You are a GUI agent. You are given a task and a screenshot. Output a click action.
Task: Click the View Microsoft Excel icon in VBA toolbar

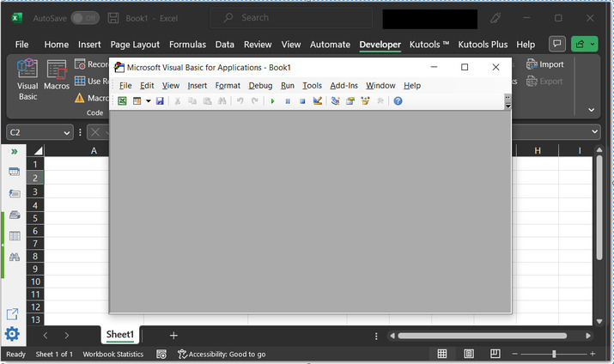pyautogui.click(x=122, y=101)
